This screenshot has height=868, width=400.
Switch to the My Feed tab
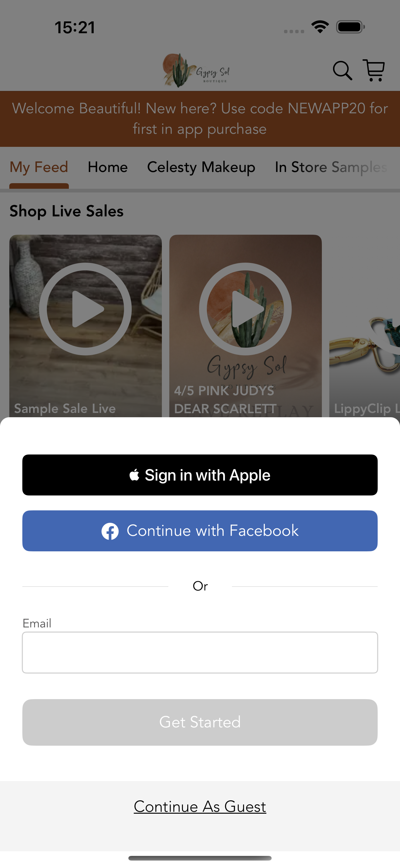pyautogui.click(x=39, y=167)
